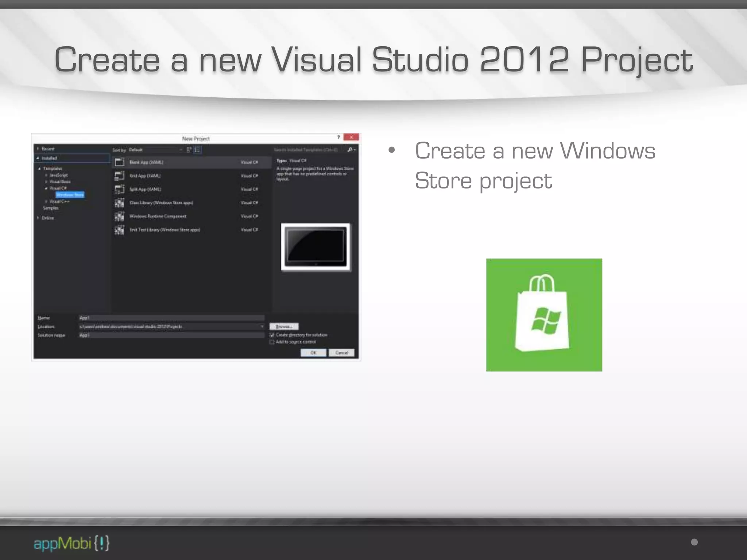This screenshot has height=560, width=747.
Task: Select the 'Grid App (XAML)' row text
Action: pos(145,176)
